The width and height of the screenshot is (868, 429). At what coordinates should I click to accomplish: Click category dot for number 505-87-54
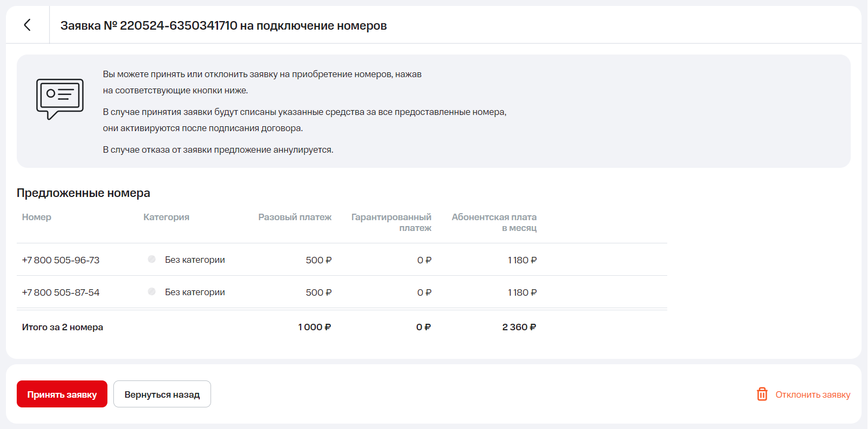[x=152, y=292]
